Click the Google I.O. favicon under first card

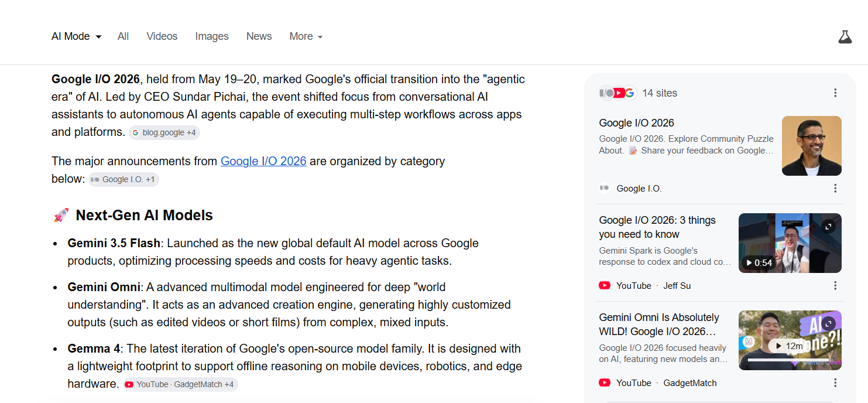coord(605,189)
